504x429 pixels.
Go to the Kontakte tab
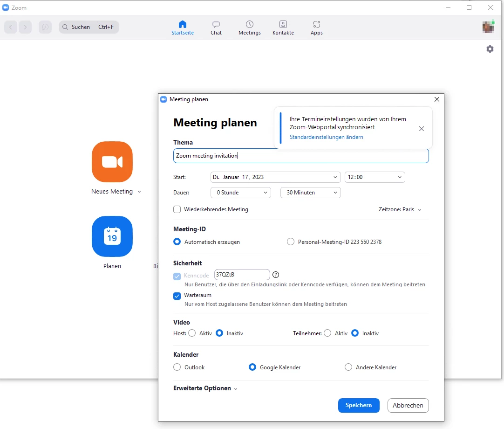click(283, 28)
